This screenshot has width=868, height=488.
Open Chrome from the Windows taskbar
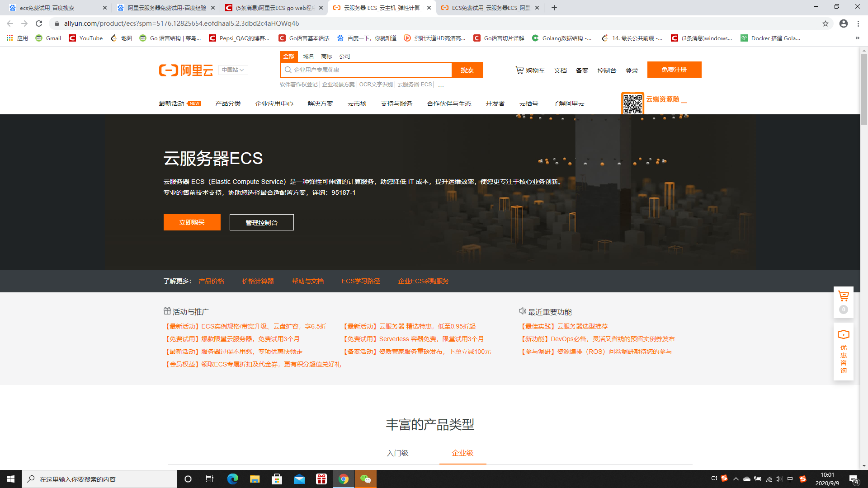click(344, 479)
